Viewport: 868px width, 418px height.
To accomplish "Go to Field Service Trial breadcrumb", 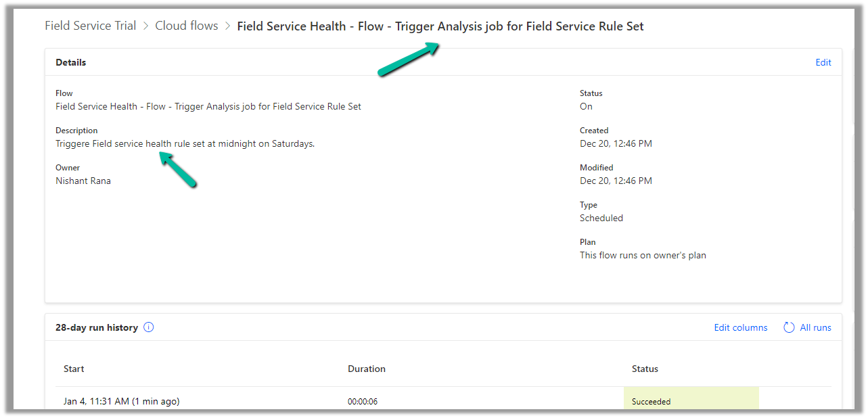I will pos(90,26).
